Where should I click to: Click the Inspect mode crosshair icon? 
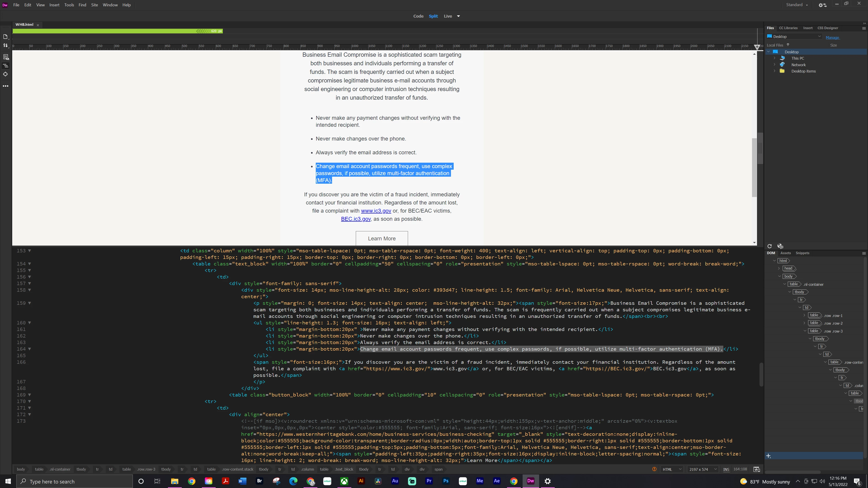[x=5, y=74]
